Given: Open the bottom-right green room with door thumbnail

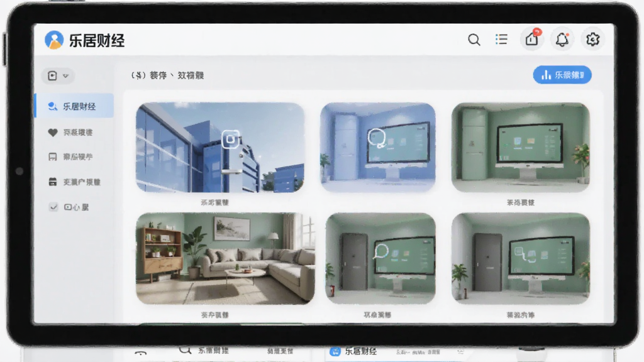Looking at the screenshot, I should coord(520,258).
